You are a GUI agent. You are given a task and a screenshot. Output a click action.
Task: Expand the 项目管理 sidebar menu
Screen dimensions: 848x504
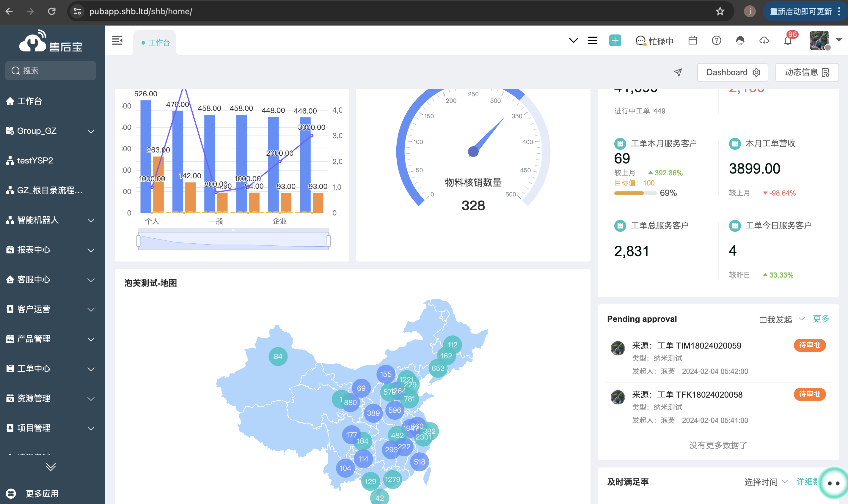(x=52, y=428)
